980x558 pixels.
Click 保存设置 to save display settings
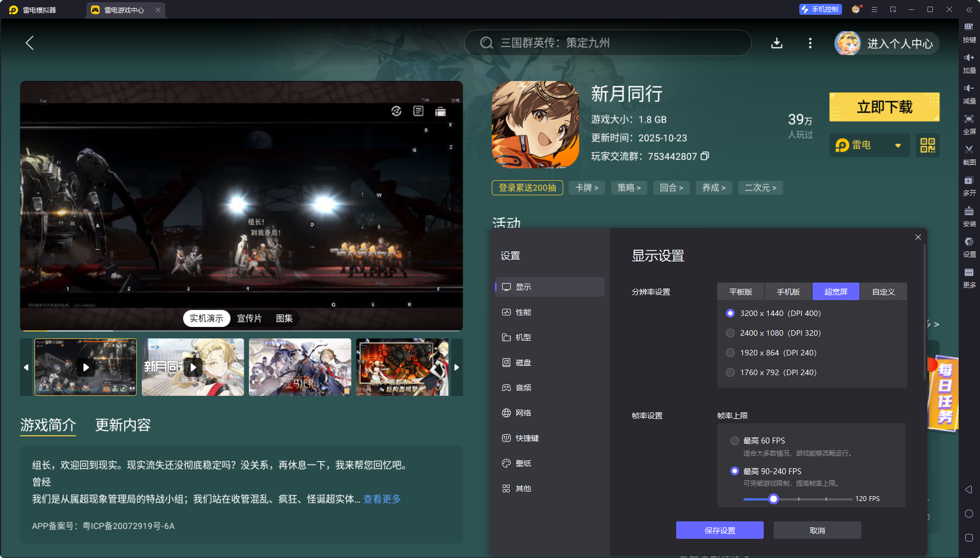(719, 530)
